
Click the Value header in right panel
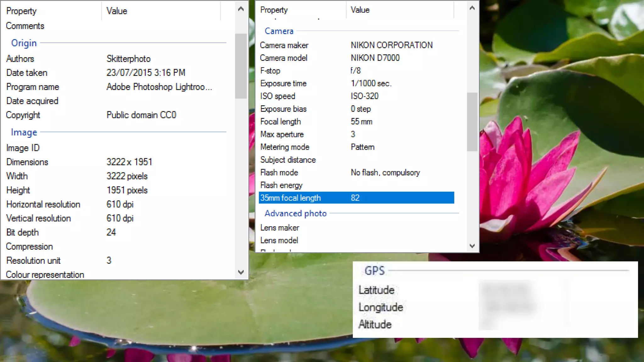pos(360,10)
